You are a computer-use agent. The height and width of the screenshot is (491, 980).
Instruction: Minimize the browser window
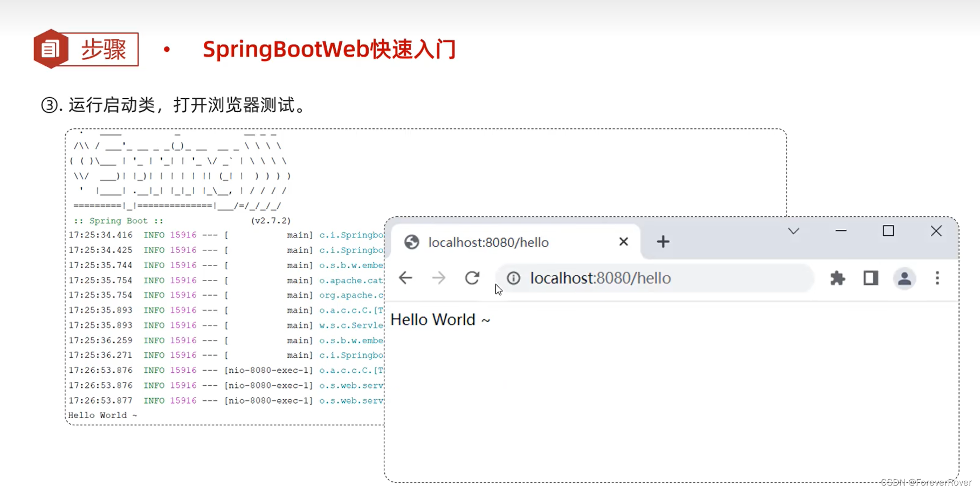841,231
